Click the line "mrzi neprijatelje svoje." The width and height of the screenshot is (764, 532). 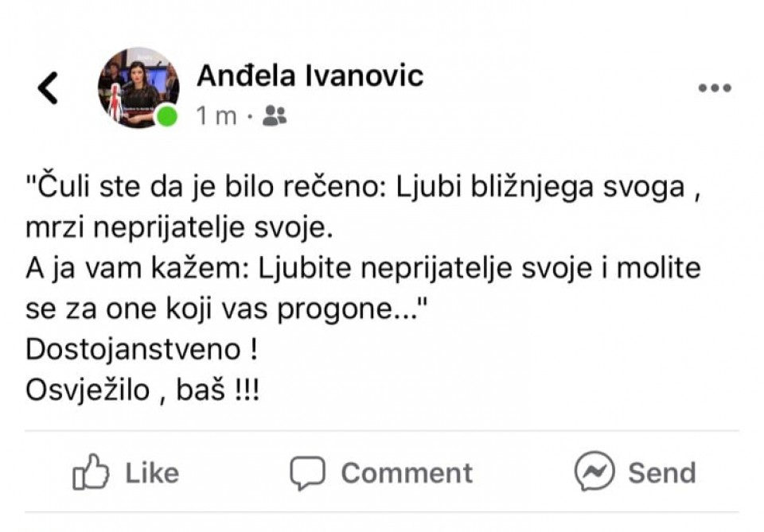pyautogui.click(x=177, y=228)
